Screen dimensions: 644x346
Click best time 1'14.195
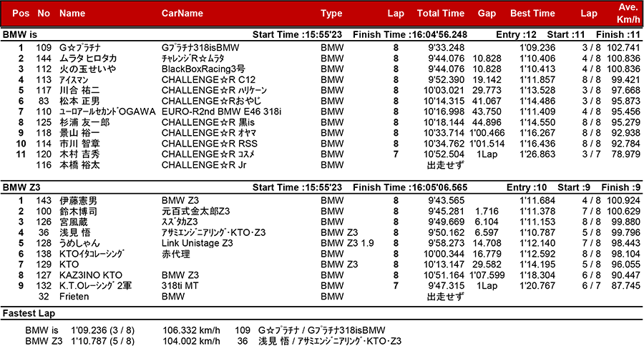[537, 265]
